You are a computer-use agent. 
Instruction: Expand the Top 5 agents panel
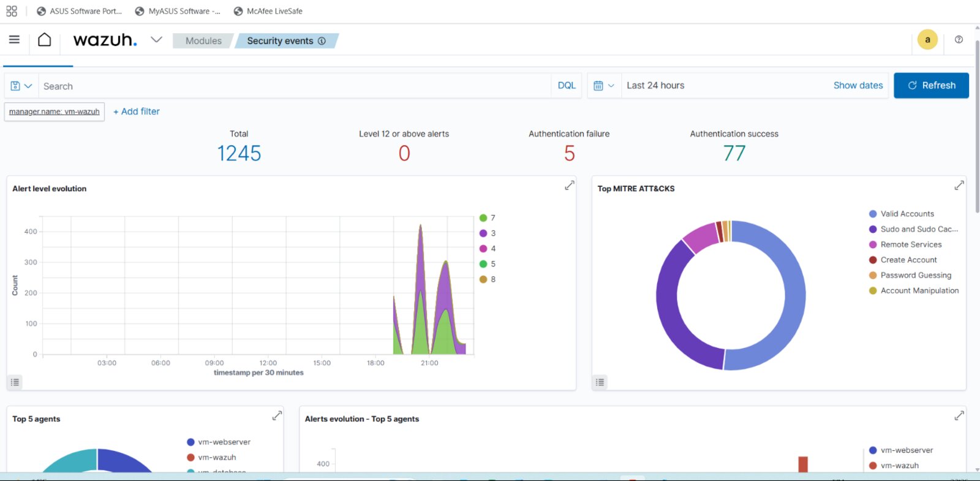[277, 415]
